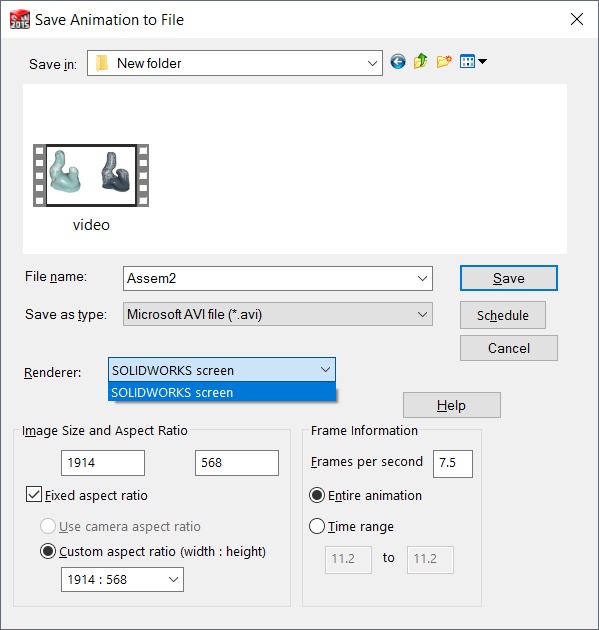Click the time range end field

click(x=430, y=559)
